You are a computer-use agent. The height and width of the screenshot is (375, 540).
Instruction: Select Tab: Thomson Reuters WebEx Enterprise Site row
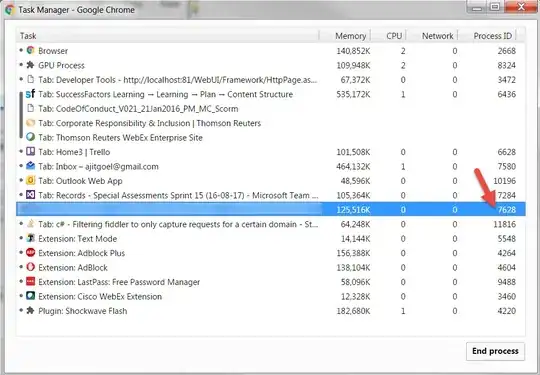click(271, 137)
